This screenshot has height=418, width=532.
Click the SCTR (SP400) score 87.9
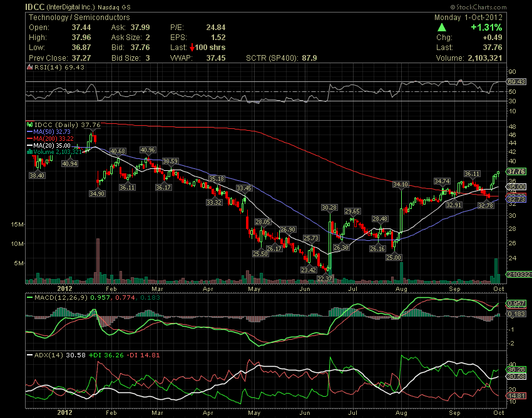(x=309, y=58)
